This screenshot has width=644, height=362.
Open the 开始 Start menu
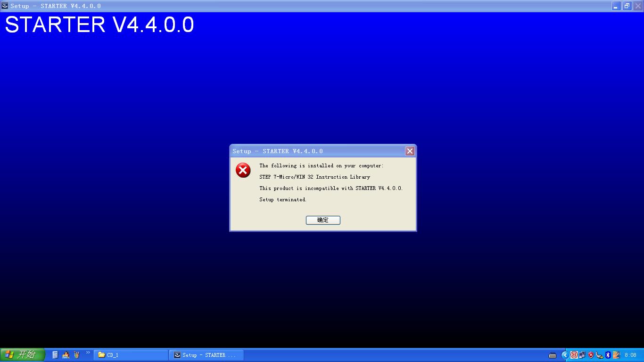coord(23,355)
